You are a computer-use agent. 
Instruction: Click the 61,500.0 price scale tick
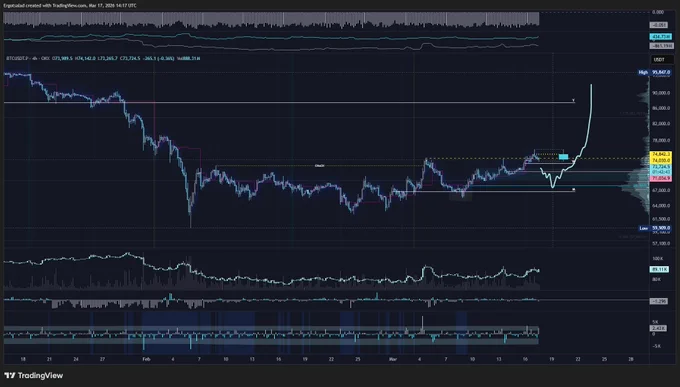661,219
